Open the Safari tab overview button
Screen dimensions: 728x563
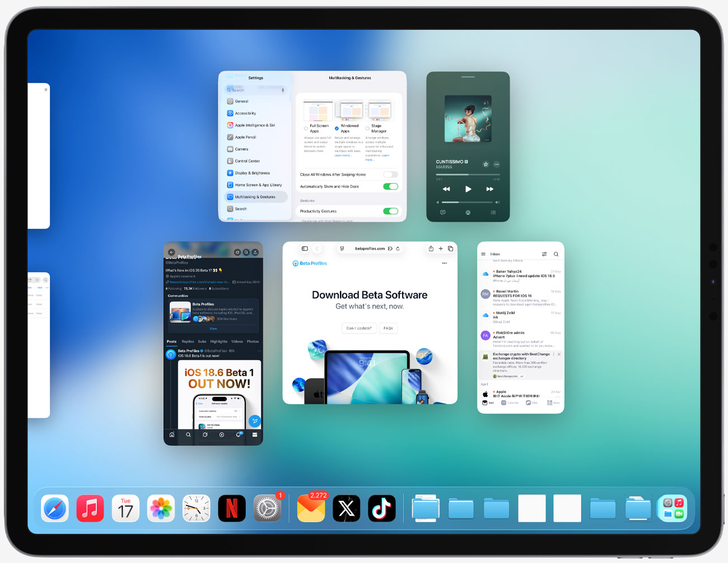[450, 248]
